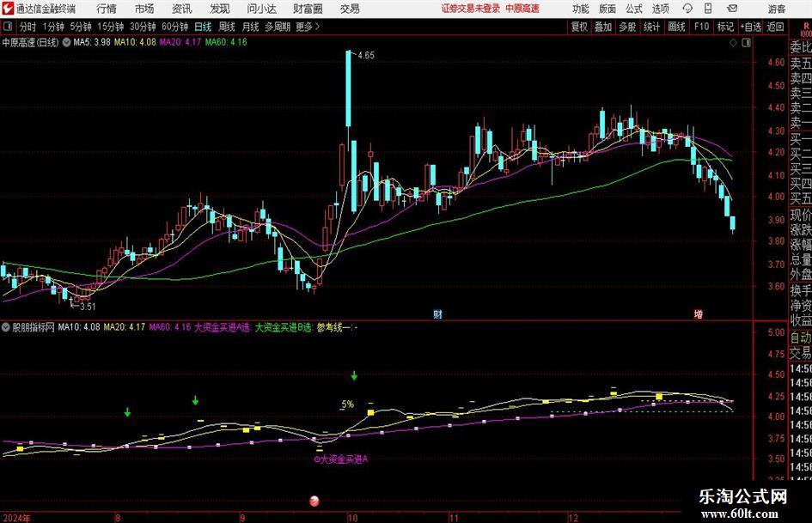Click the 返回 back button
The width and height of the screenshot is (812, 523).
tap(775, 27)
